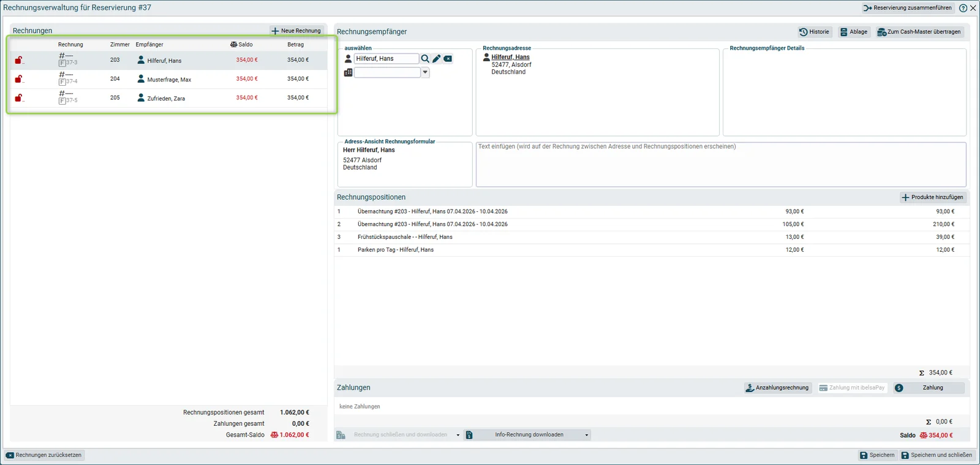Open the help question mark icon

(x=963, y=8)
